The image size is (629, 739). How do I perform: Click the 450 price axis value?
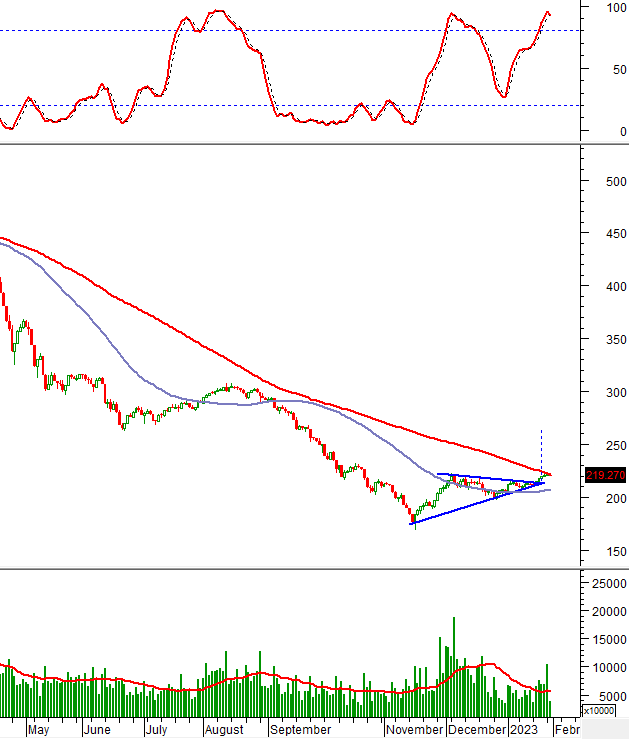[616, 234]
